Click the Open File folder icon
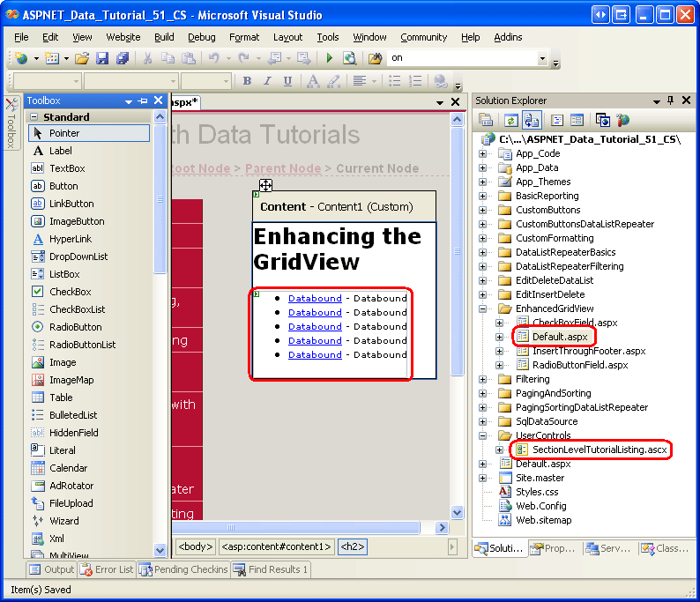Viewport: 700px width, 602px height. tap(82, 58)
